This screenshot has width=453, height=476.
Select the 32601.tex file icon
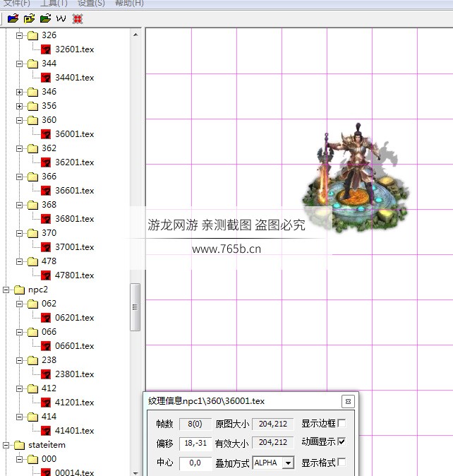tap(46, 49)
